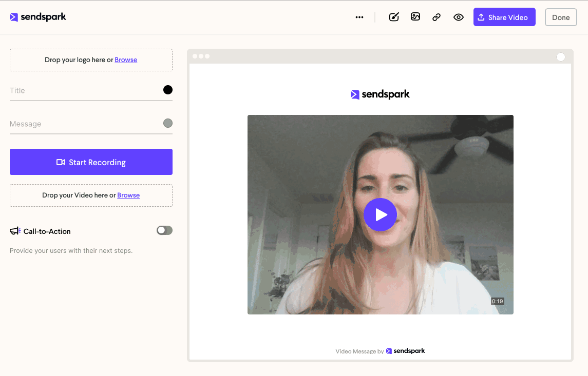Screen dimensions: 588x376
Task: Click the Sendspark logo in header
Action: coord(38,17)
